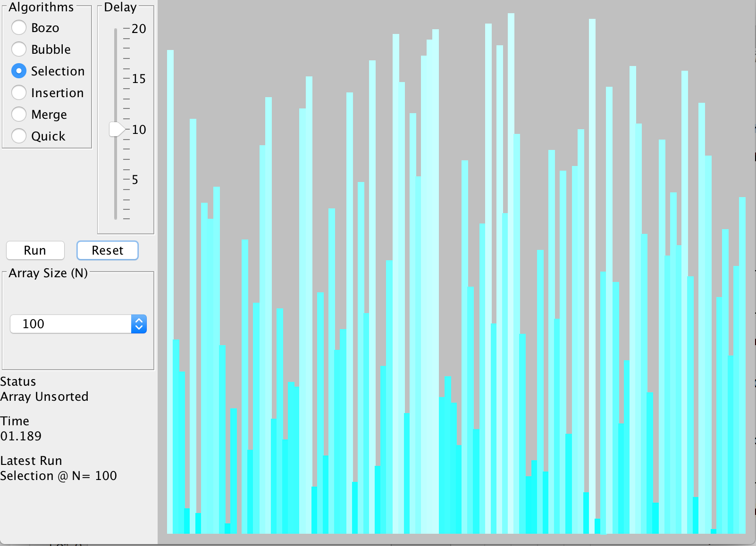
Task: Click the Delay slider track at 15
Action: coord(116,79)
